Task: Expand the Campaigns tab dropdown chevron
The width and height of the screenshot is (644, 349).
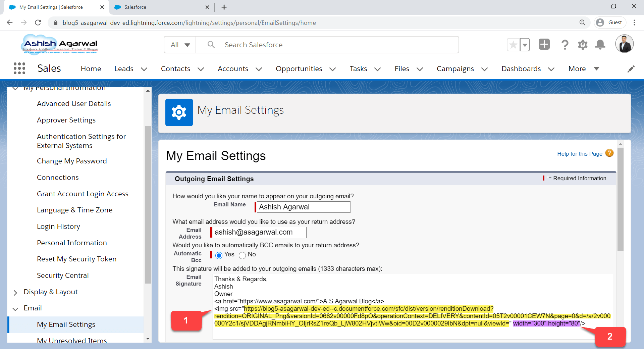Action: 484,69
